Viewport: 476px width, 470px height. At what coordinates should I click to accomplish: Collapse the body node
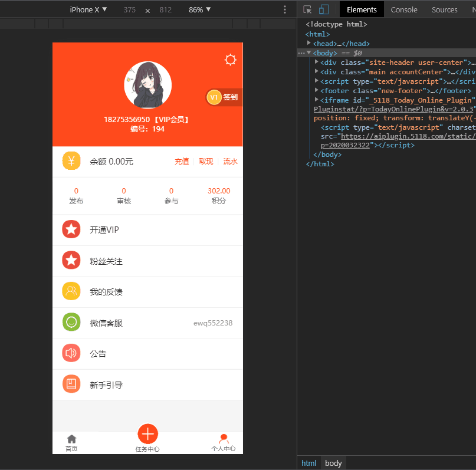pos(308,52)
